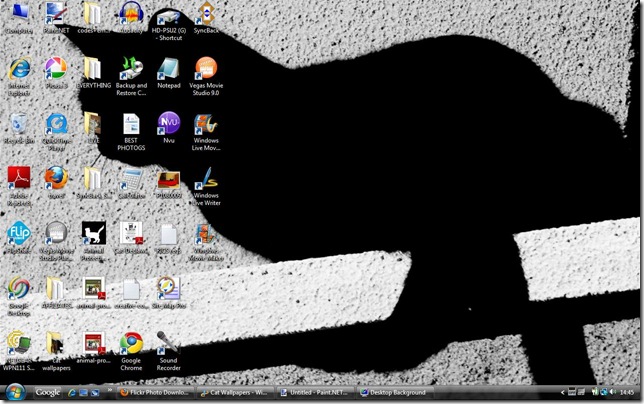
Task: Launch the Nvu shortcut
Action: pos(168,127)
